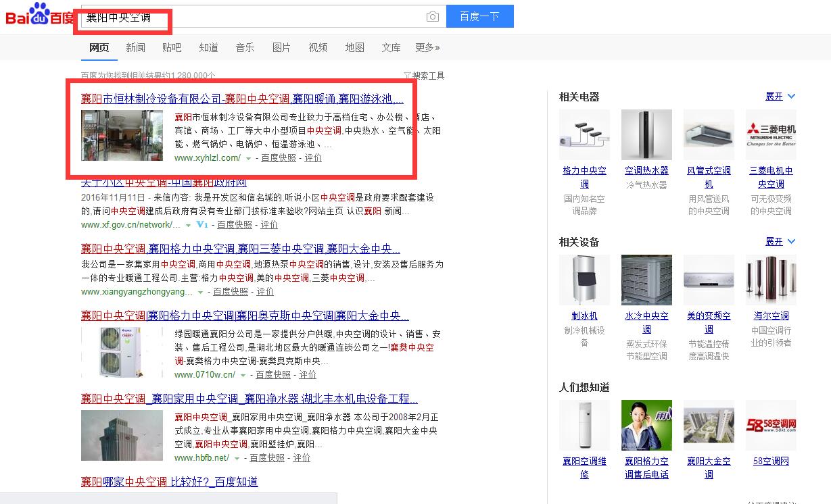This screenshot has height=504, width=831.
Task: Expand 相关设备 section with 展开
Action: (x=780, y=242)
